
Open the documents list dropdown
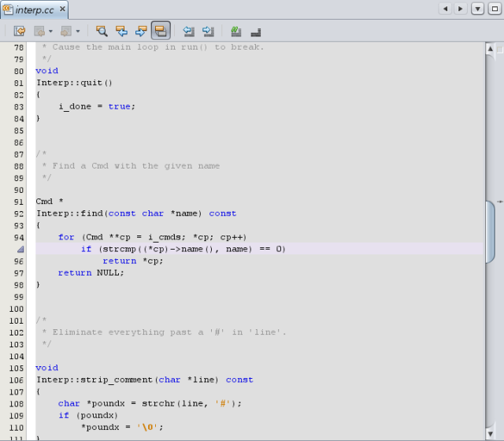click(x=478, y=9)
